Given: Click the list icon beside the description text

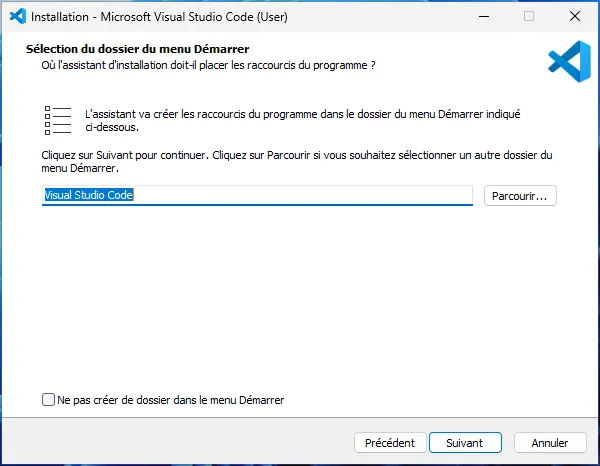Looking at the screenshot, I should [x=58, y=120].
